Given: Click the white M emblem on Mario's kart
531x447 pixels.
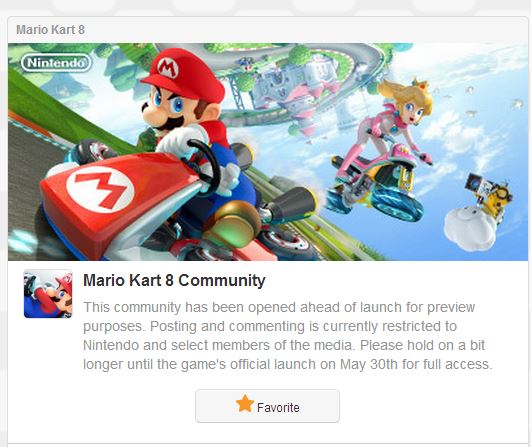Looking at the screenshot, I should pos(100,190).
